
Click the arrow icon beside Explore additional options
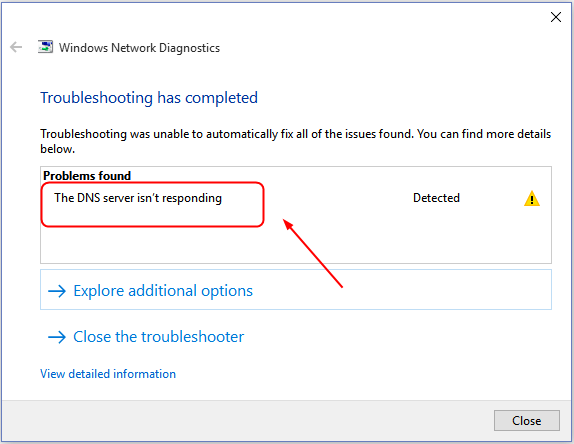[x=57, y=291]
